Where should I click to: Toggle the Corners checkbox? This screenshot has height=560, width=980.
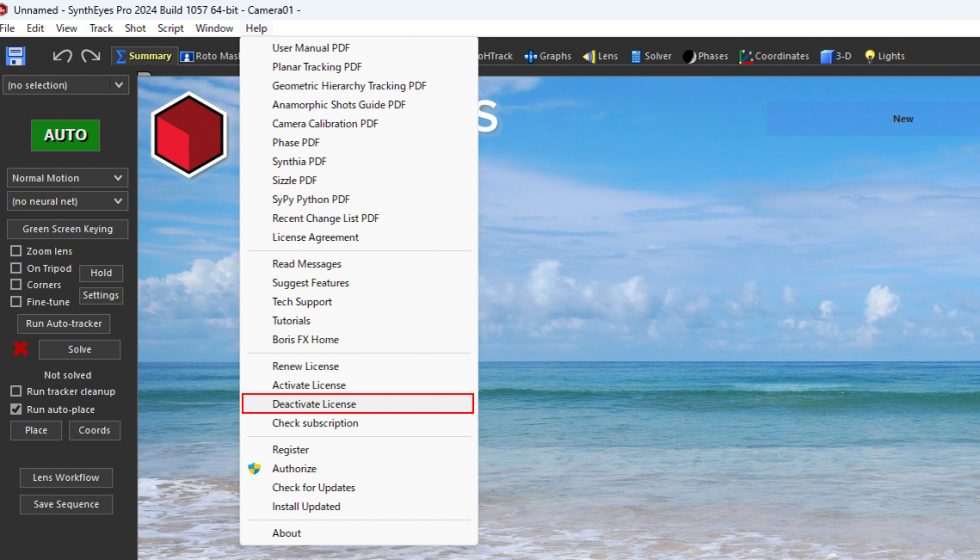16,284
